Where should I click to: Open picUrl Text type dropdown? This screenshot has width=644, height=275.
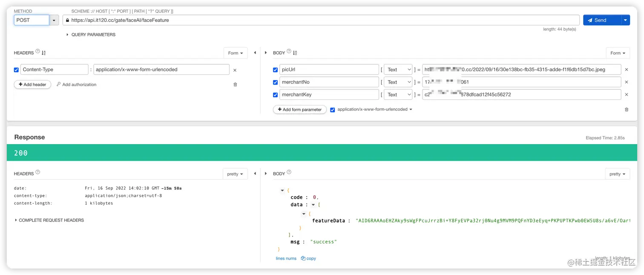[398, 69]
